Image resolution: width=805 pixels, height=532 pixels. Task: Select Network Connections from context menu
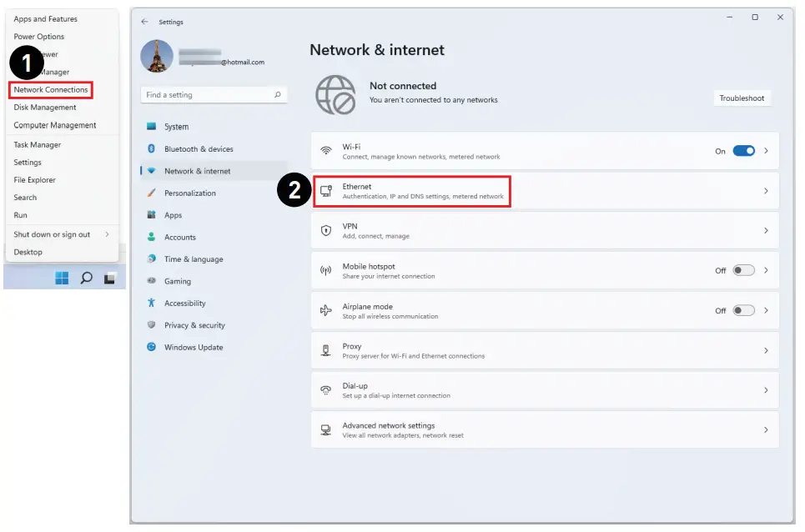50,89
